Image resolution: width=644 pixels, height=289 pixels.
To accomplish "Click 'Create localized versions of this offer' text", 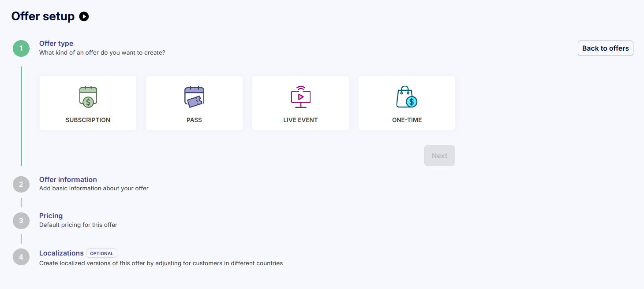I will pos(161,263).
